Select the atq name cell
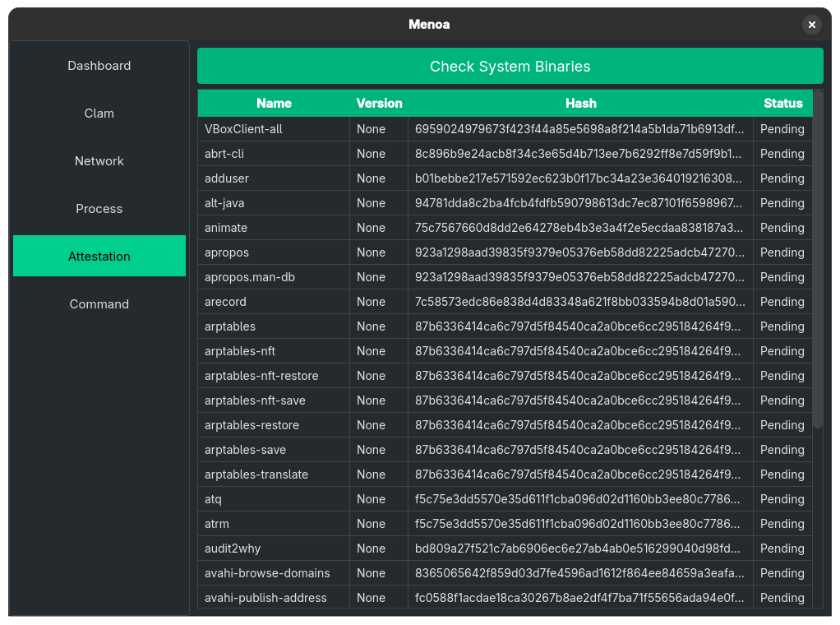Image resolution: width=840 pixels, height=625 pixels. (x=274, y=499)
